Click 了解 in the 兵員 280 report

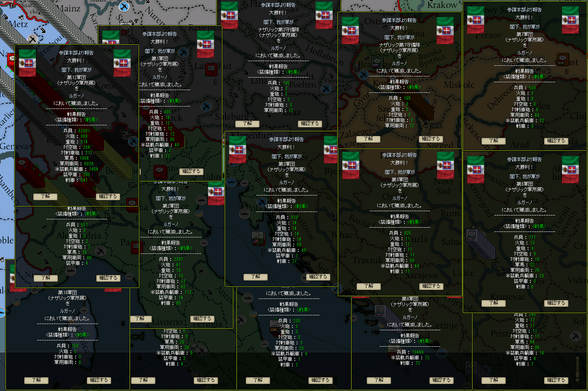click(258, 380)
